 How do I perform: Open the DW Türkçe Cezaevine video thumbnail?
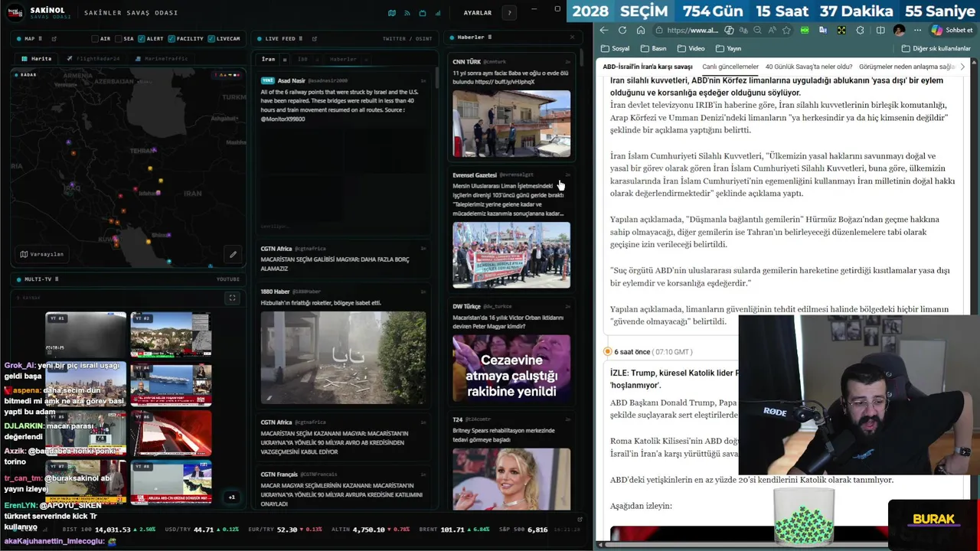pyautogui.click(x=511, y=368)
